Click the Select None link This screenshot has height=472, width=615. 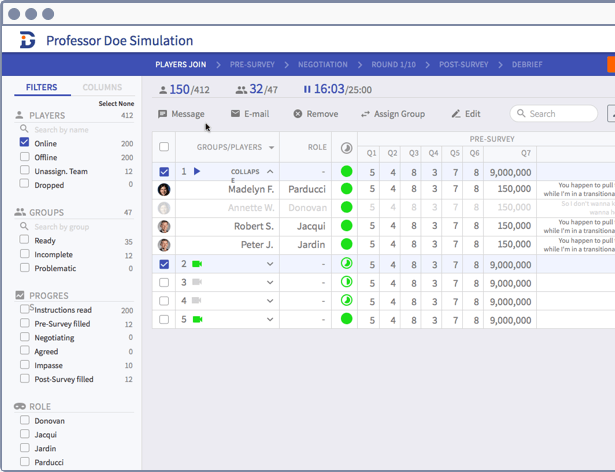tap(115, 104)
